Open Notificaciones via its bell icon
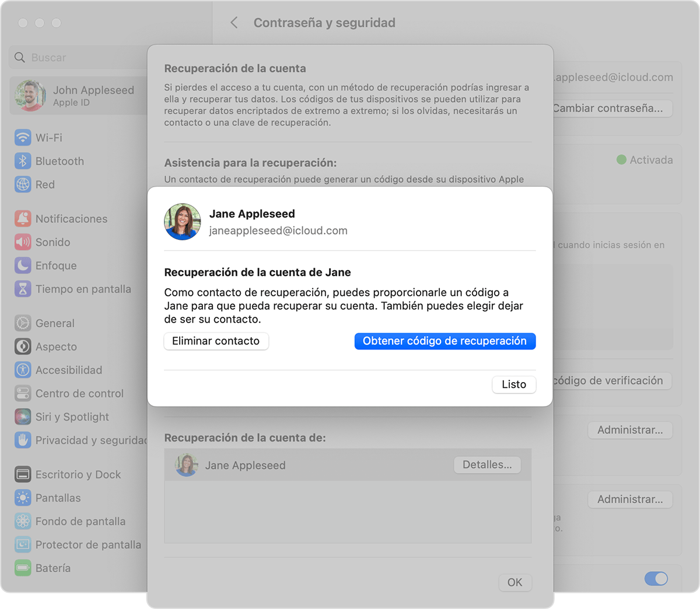This screenshot has width=700, height=609. pos(23,219)
